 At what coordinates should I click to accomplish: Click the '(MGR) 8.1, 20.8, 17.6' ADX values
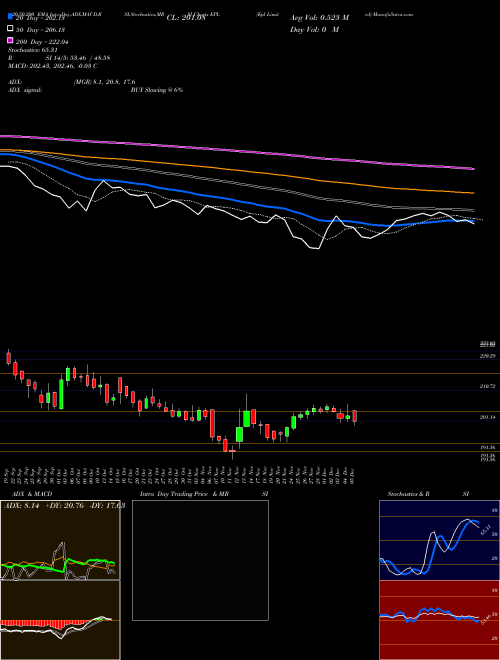[104, 82]
